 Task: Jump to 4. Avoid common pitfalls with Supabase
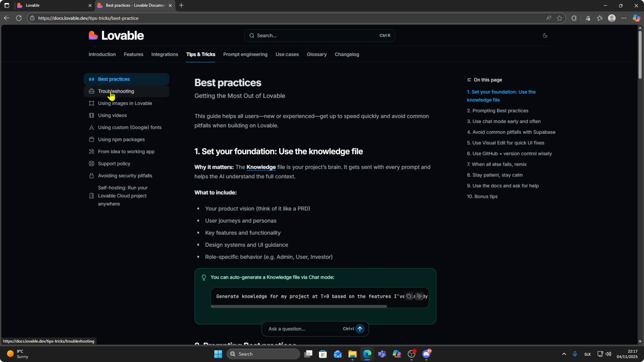pyautogui.click(x=511, y=132)
